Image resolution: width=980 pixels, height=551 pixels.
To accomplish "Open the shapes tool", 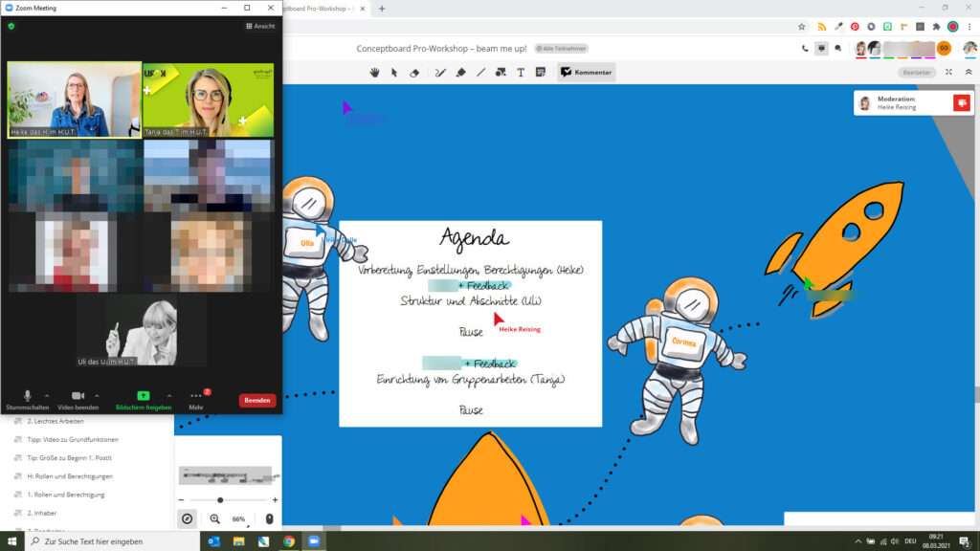I will click(501, 73).
